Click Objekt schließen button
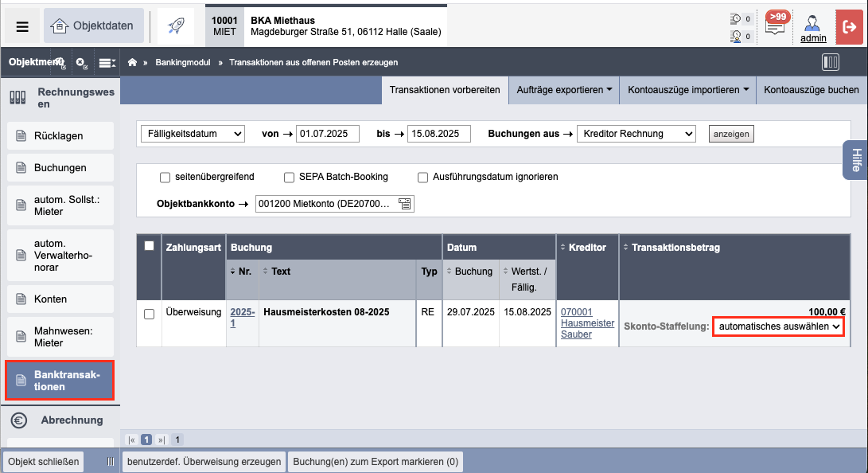868x473 pixels. [43, 461]
